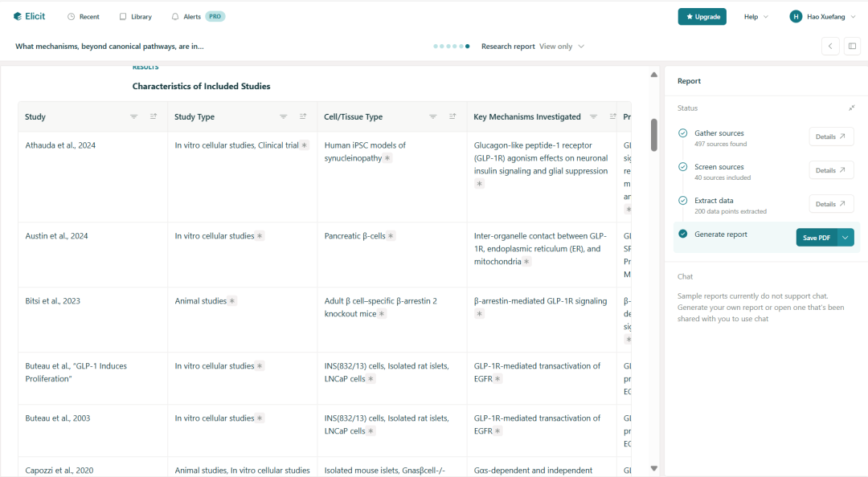Image resolution: width=868 pixels, height=477 pixels.
Task: Click Save PDF button
Action: 816,238
